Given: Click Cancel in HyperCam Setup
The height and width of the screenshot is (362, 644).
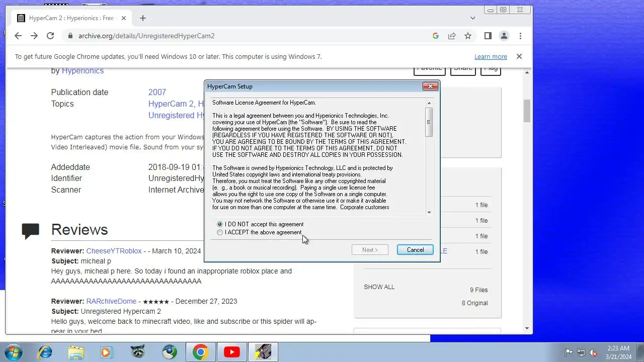Looking at the screenshot, I should pos(415,250).
